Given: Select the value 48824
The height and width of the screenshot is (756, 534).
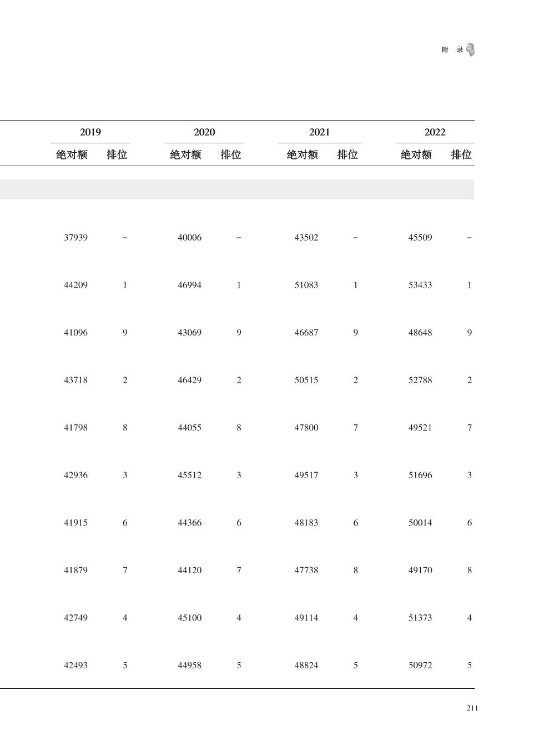Looking at the screenshot, I should pyautogui.click(x=306, y=665).
